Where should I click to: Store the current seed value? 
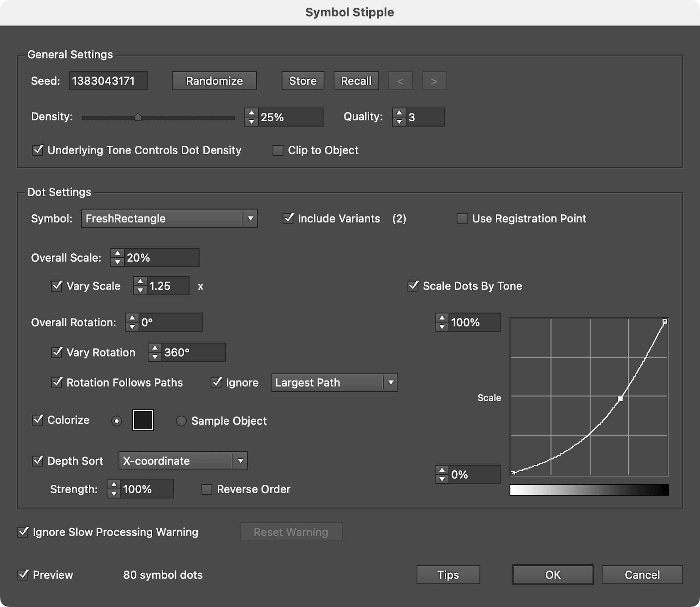pos(302,81)
